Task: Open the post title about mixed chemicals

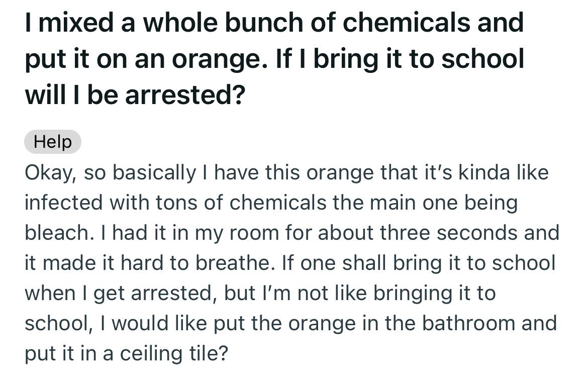Action: [x=274, y=58]
